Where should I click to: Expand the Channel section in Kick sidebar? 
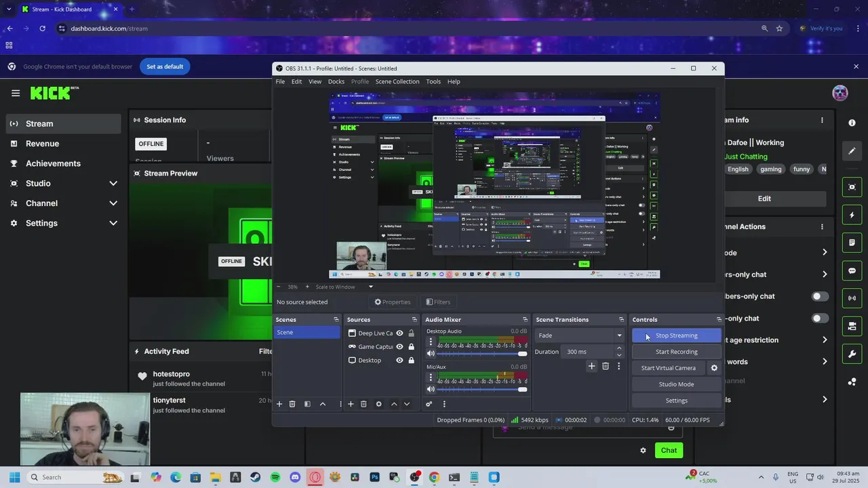[113, 203]
